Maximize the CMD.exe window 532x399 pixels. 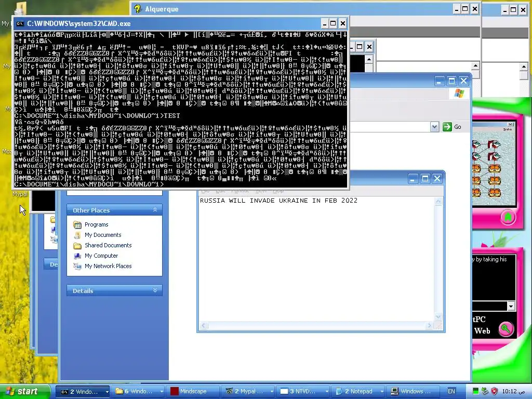click(x=333, y=23)
